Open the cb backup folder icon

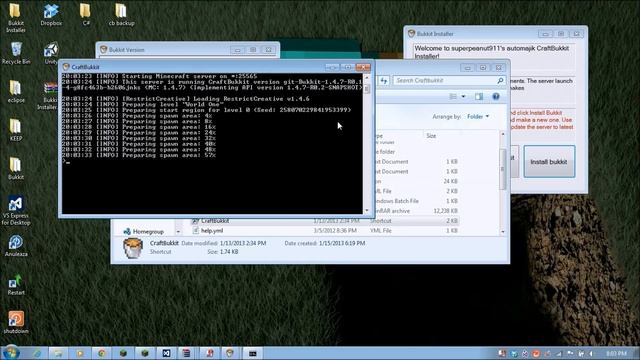121,15
